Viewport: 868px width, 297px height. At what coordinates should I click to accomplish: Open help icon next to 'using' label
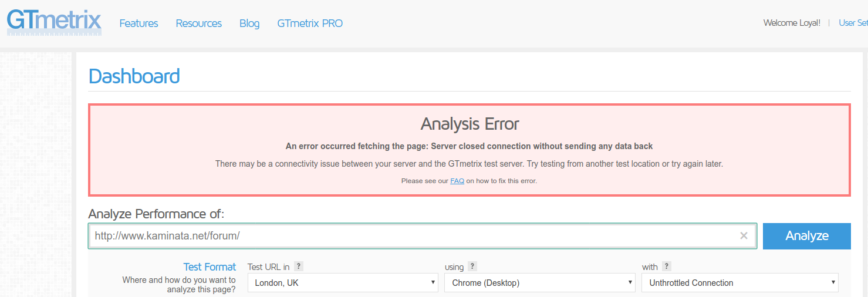pos(472,266)
